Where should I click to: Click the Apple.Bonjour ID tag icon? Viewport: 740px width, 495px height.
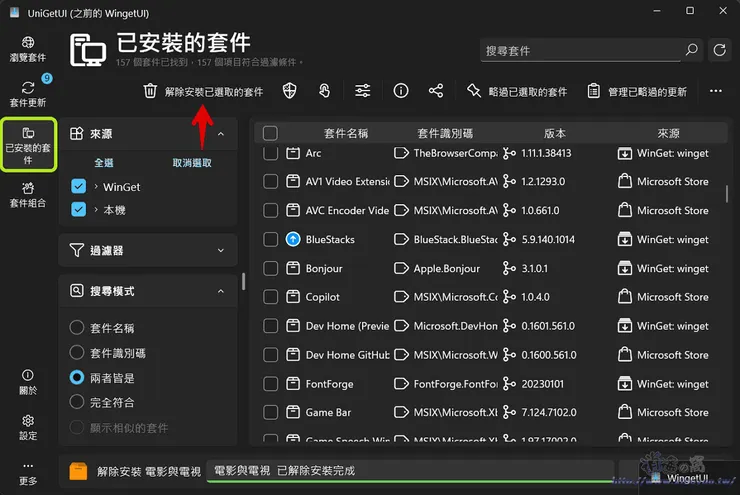point(401,268)
